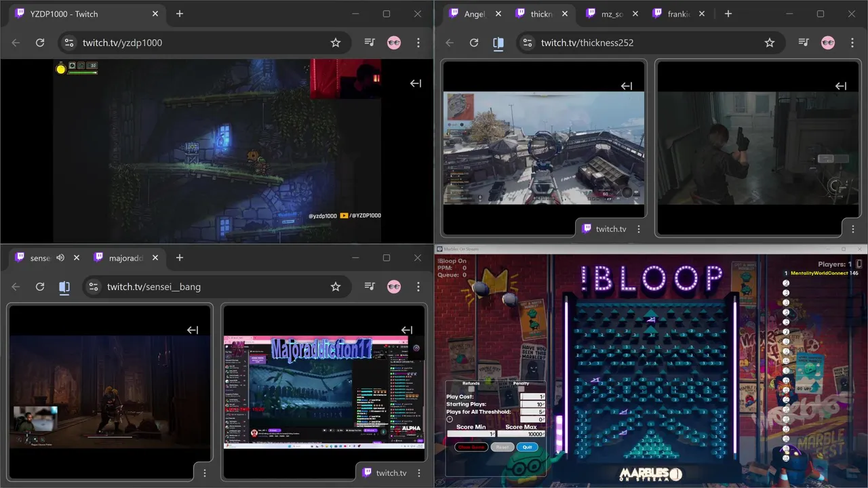Collapse chat arrow on Majoraddiction11 stream

pyautogui.click(x=407, y=330)
